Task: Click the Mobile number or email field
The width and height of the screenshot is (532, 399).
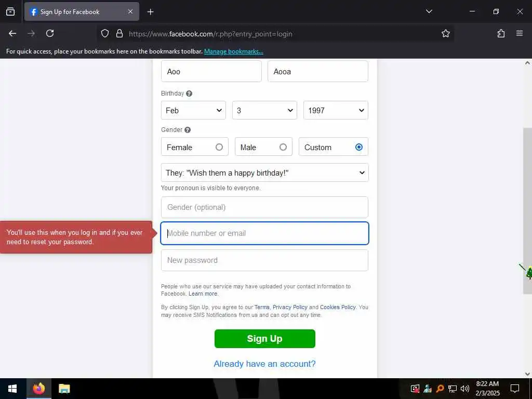Action: (264, 233)
